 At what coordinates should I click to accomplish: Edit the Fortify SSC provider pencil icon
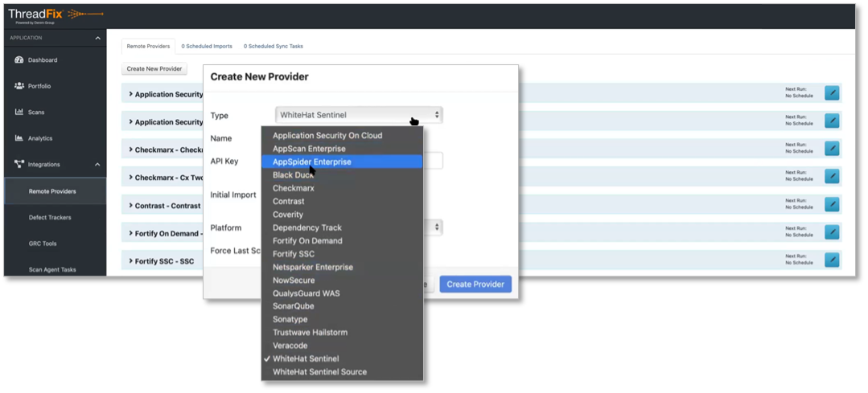pyautogui.click(x=832, y=260)
